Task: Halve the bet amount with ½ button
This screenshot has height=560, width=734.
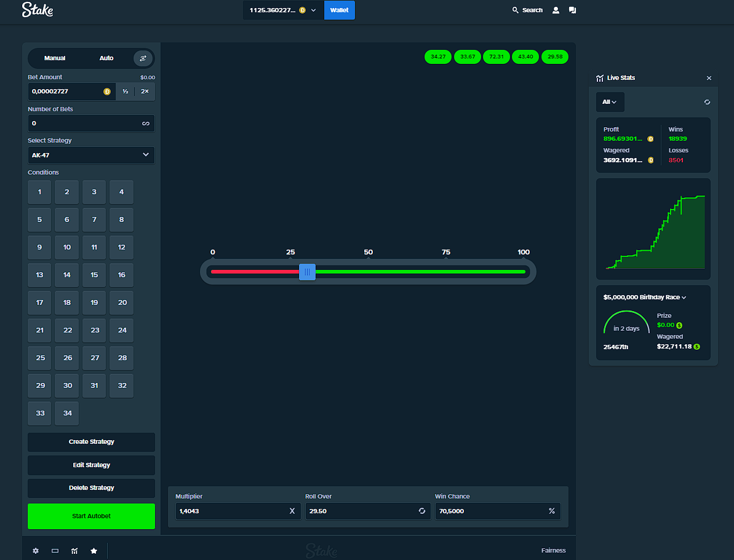Action: tap(126, 91)
